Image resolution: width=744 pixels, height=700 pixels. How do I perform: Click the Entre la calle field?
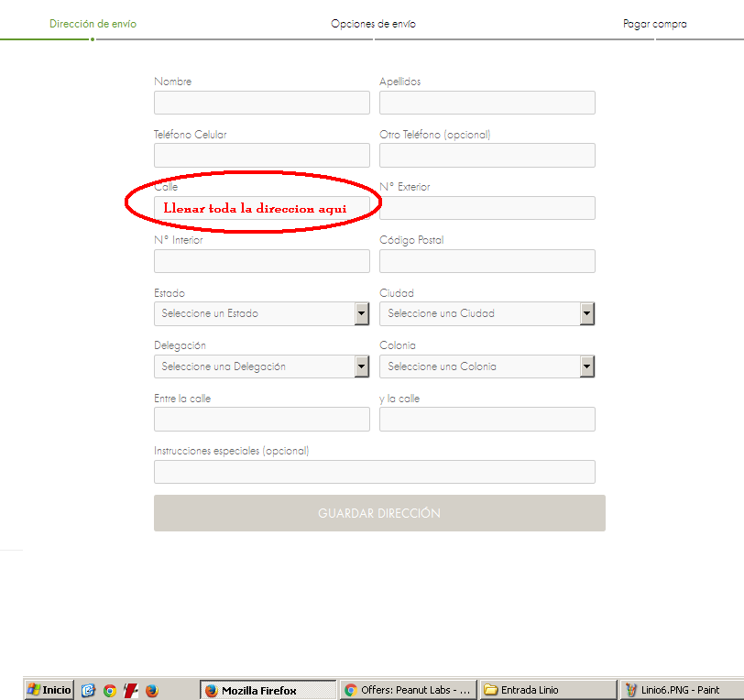(x=261, y=419)
